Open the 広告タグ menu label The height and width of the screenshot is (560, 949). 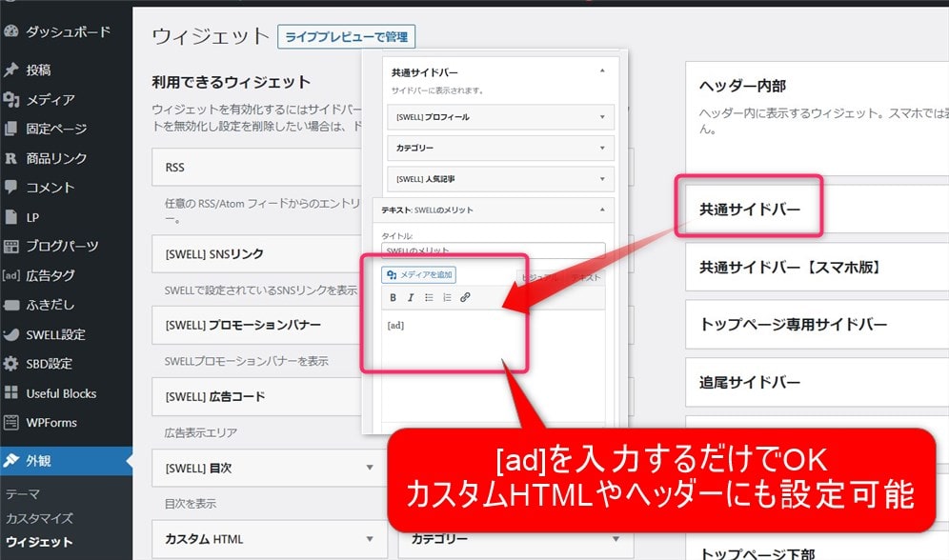click(x=50, y=276)
